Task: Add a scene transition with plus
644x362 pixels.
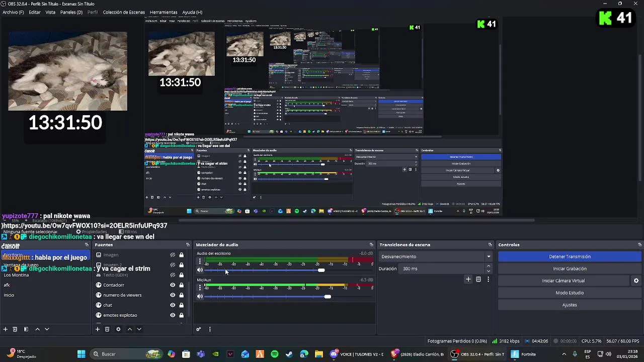Action: click(x=468, y=280)
